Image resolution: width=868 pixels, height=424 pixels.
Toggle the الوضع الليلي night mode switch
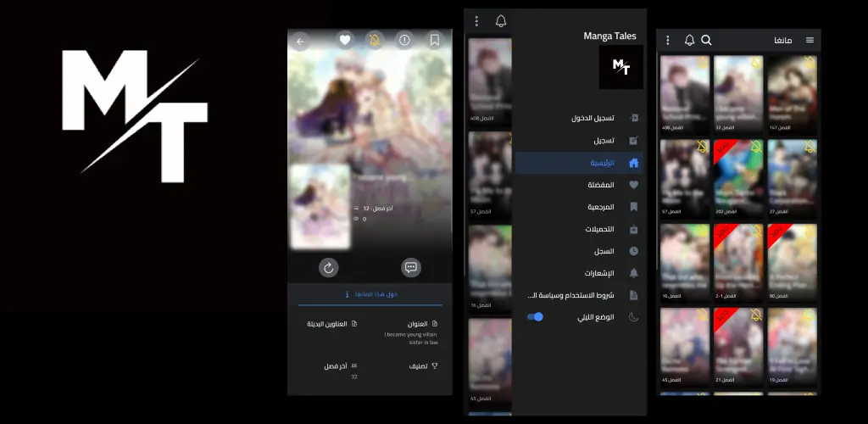coord(536,317)
